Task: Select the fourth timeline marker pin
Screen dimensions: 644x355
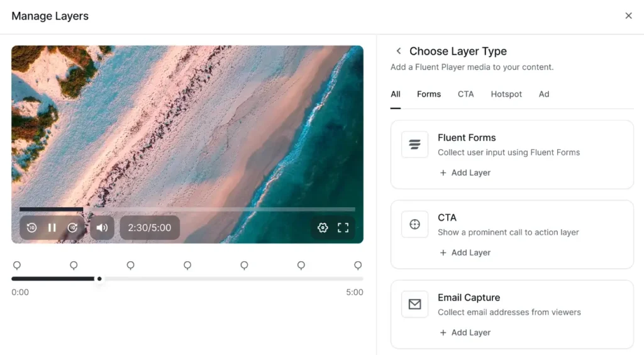Action: pyautogui.click(x=187, y=266)
